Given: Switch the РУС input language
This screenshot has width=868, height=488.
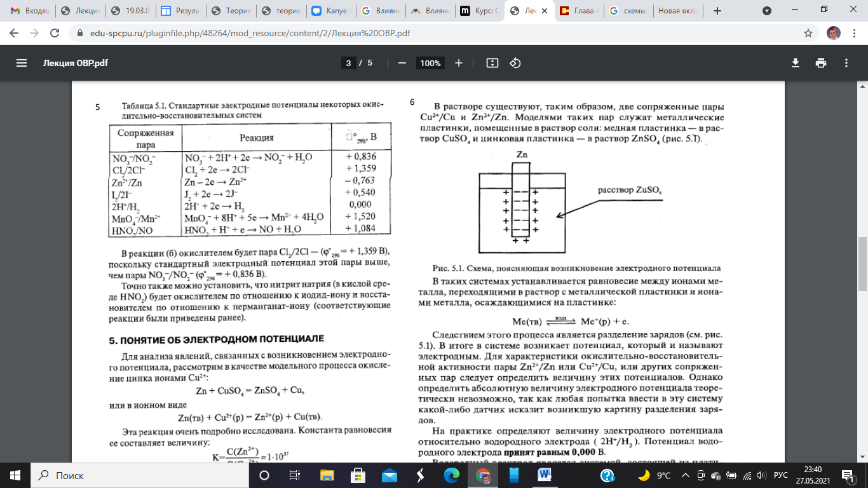Looking at the screenshot, I should (x=781, y=475).
